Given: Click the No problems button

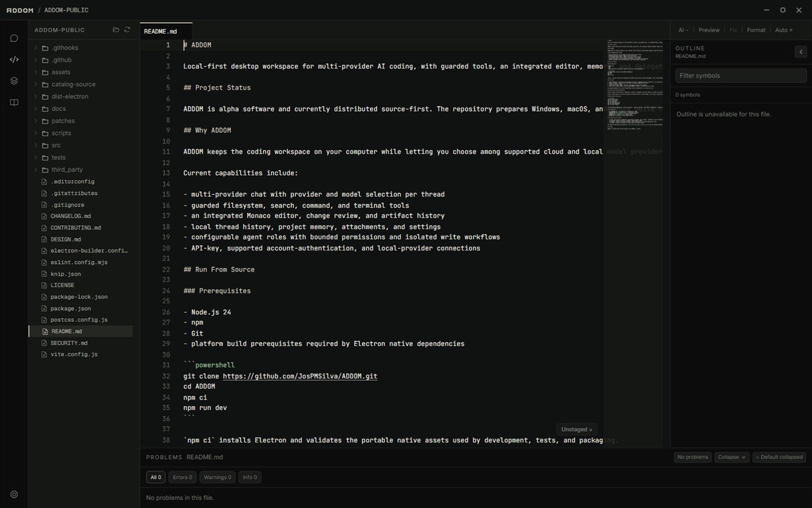Looking at the screenshot, I should [x=693, y=457].
